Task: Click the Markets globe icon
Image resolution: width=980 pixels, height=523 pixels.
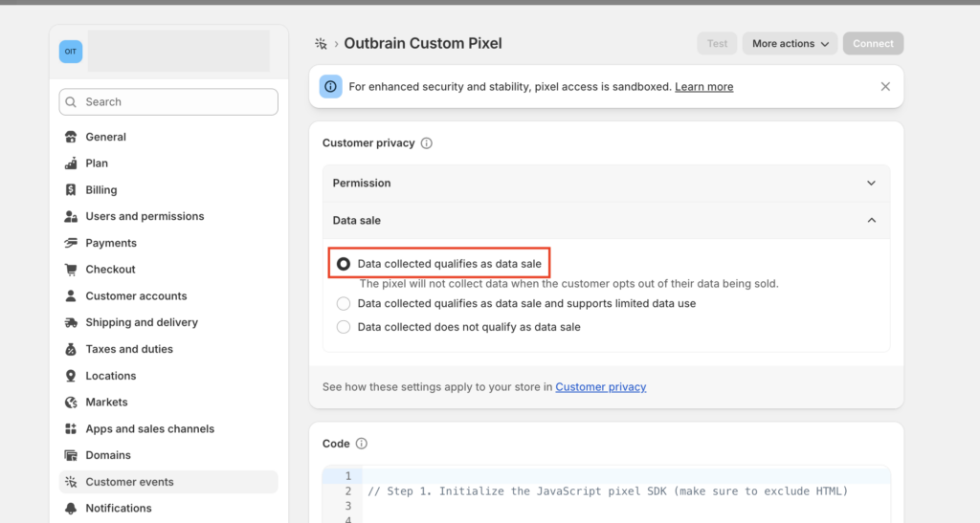Action: point(71,402)
